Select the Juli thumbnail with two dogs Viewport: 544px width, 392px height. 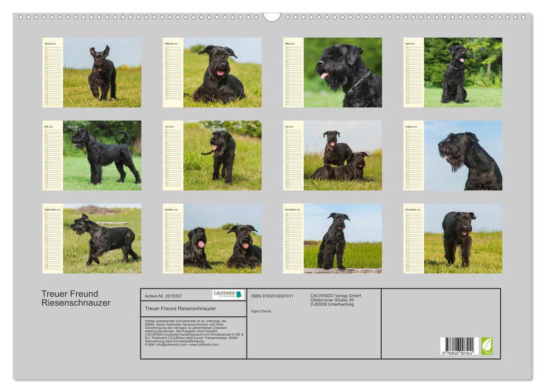(331, 157)
